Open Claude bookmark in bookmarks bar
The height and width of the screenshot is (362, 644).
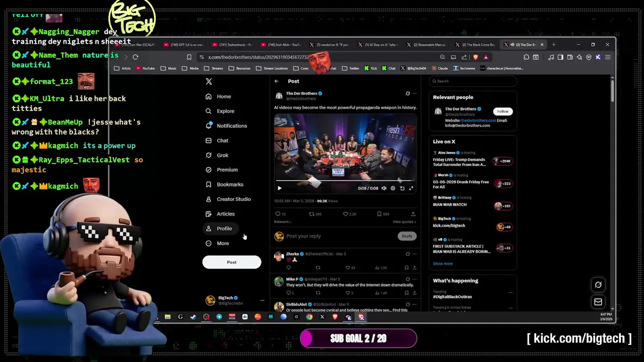tap(439, 68)
